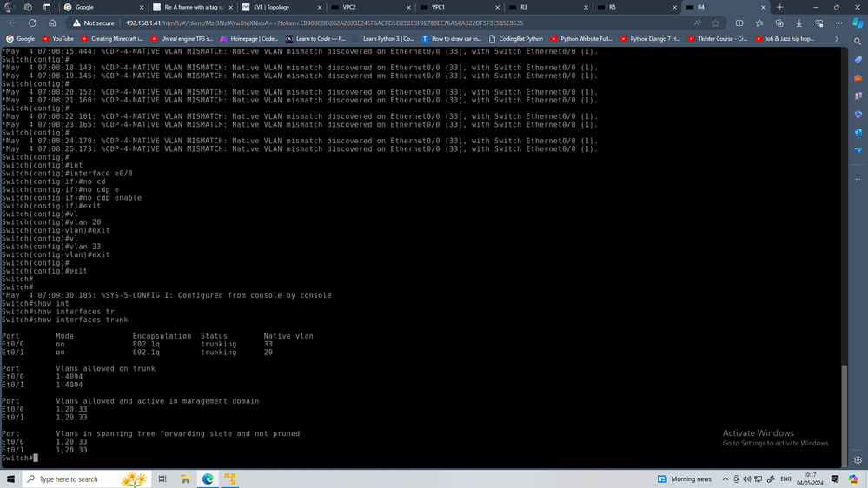
Task: Open the Google bookmark
Action: pos(21,39)
